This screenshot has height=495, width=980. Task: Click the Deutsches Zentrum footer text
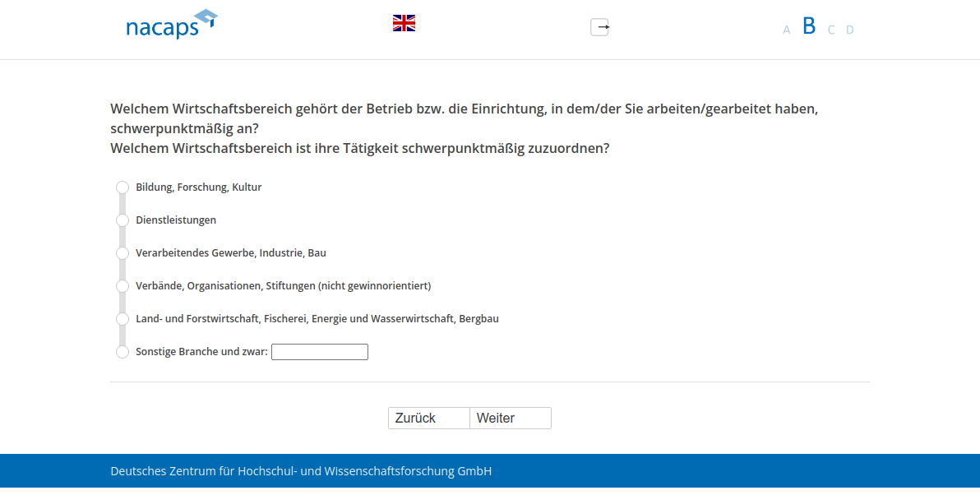[x=301, y=472]
